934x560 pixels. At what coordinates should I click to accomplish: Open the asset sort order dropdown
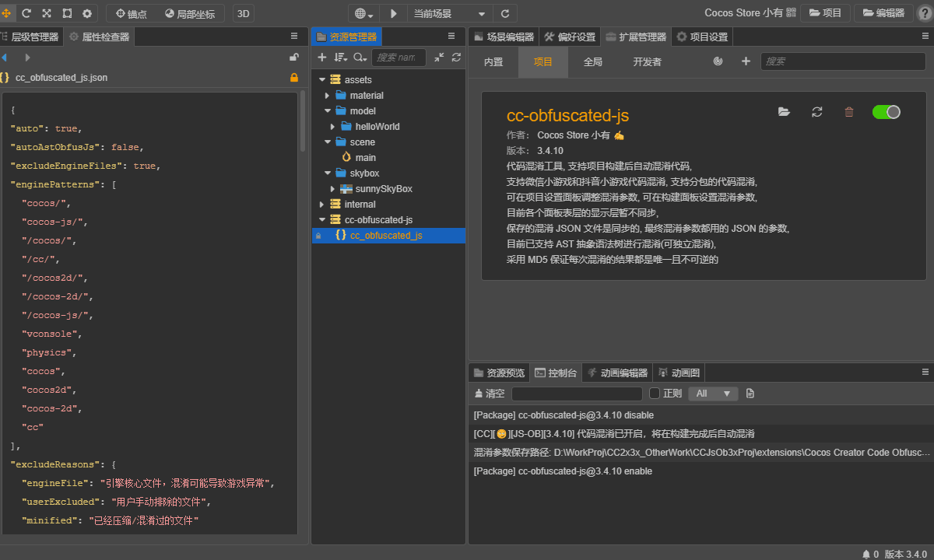pos(341,58)
